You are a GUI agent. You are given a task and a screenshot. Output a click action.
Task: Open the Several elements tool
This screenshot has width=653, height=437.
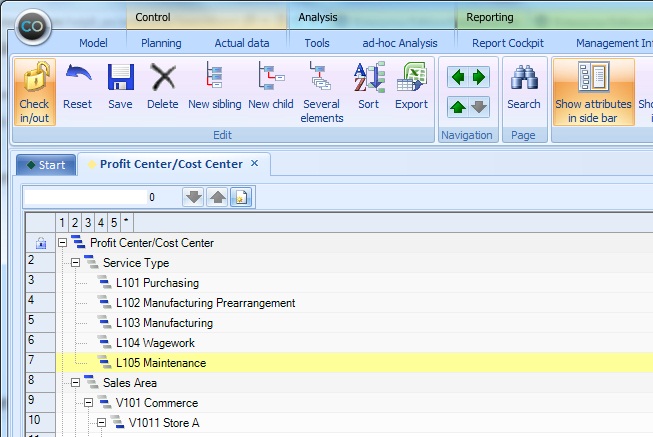322,92
